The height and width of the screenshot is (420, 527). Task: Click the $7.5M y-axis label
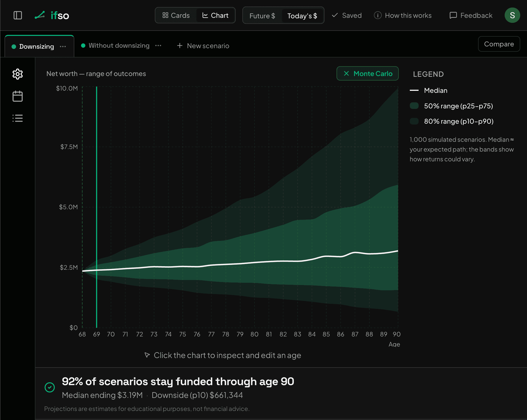click(x=69, y=147)
